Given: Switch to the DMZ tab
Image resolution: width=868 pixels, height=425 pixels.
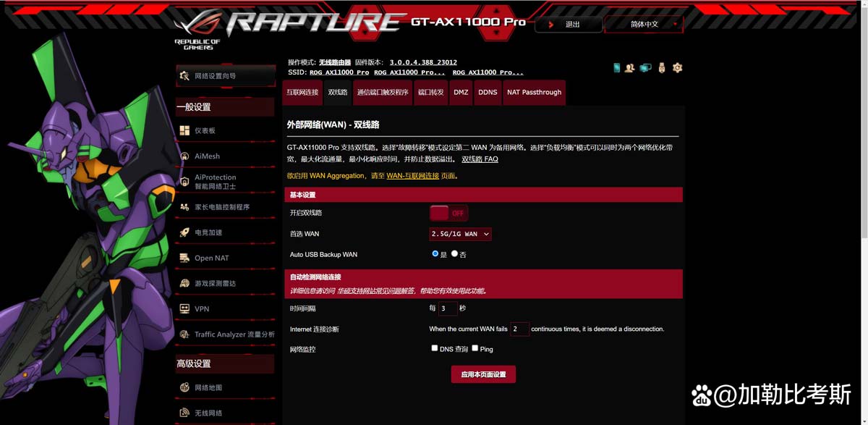Looking at the screenshot, I should (461, 93).
